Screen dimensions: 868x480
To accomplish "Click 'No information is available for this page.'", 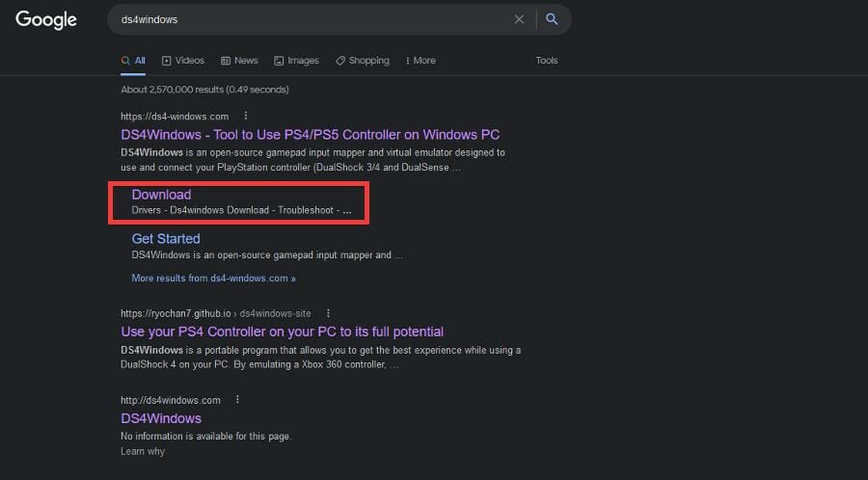I will tap(206, 437).
